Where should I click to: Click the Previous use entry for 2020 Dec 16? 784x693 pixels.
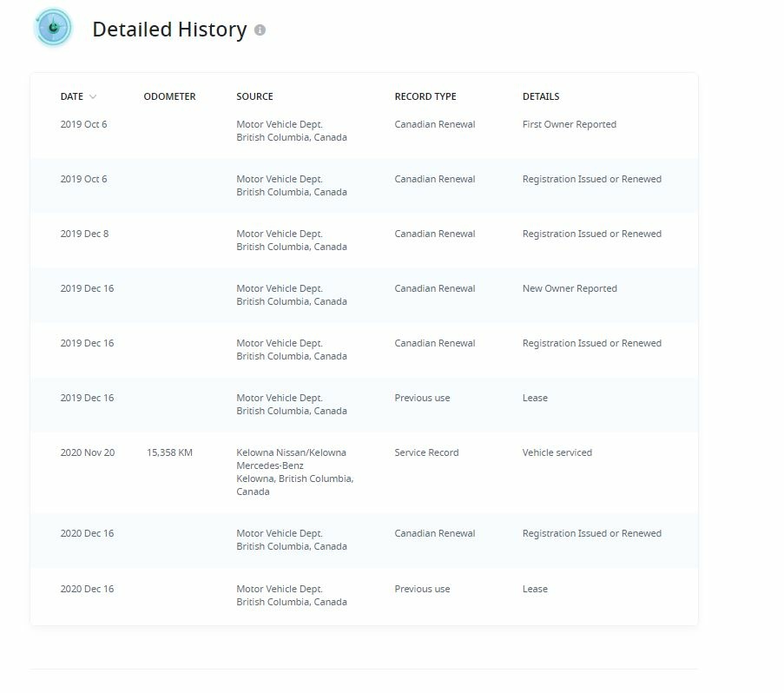[x=422, y=589]
